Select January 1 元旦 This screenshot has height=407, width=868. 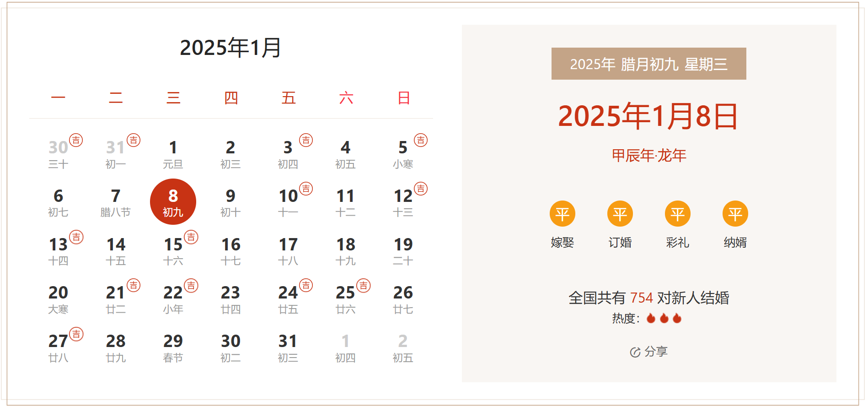coord(173,154)
